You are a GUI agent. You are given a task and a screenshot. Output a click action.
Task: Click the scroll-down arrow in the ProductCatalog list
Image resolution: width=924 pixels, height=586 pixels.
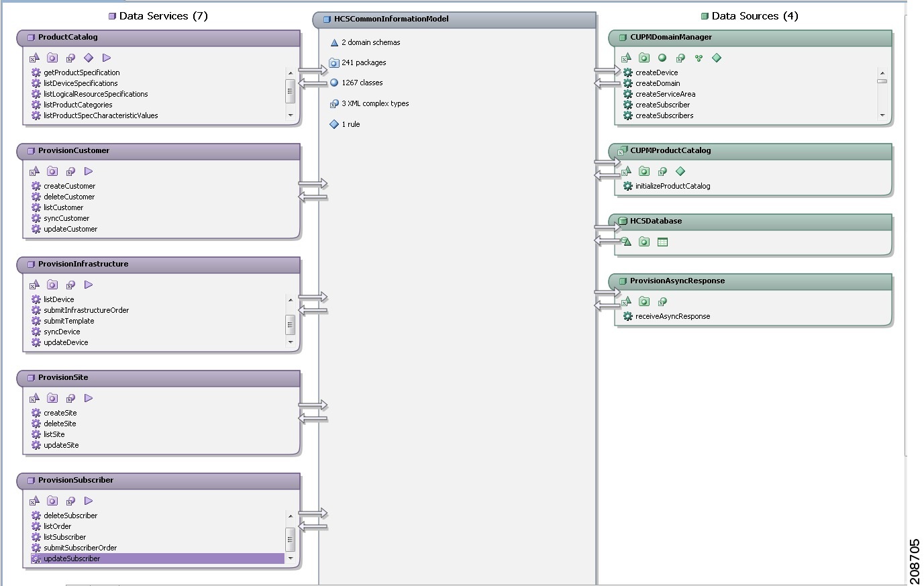(x=290, y=116)
